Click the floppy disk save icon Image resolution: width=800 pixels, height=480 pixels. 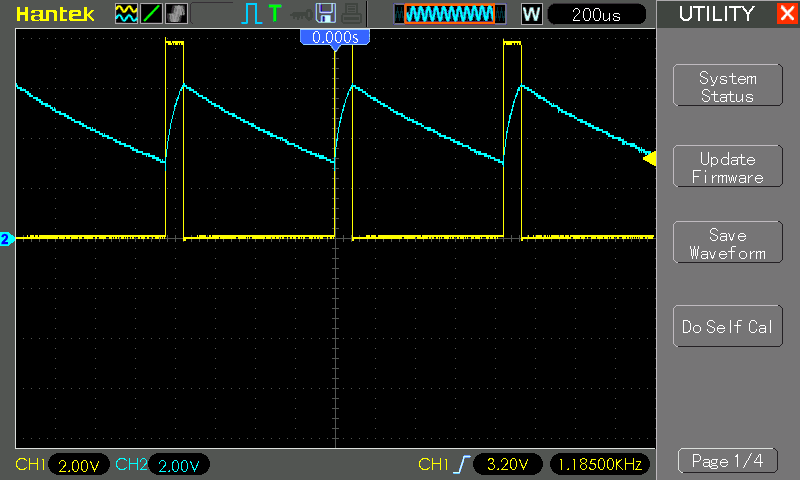click(x=326, y=13)
